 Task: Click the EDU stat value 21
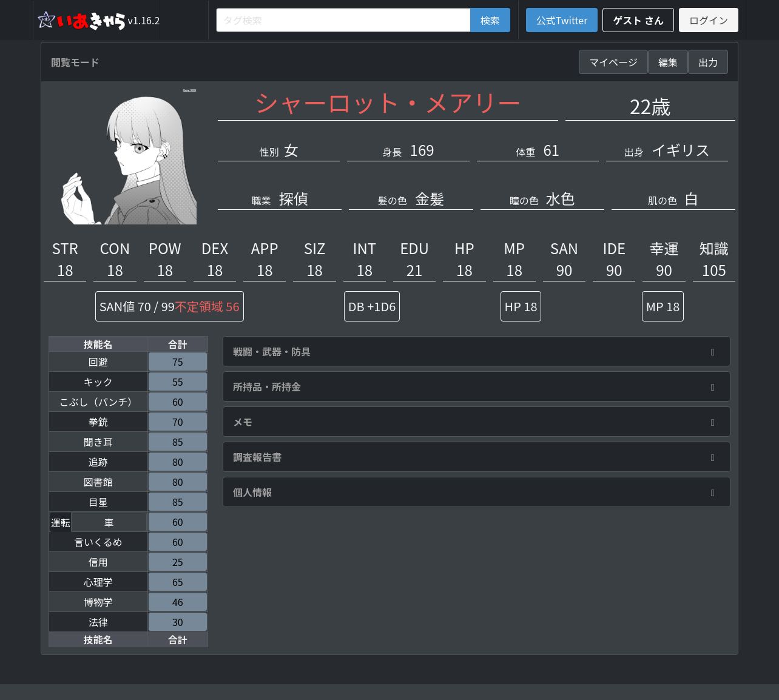coord(414,271)
